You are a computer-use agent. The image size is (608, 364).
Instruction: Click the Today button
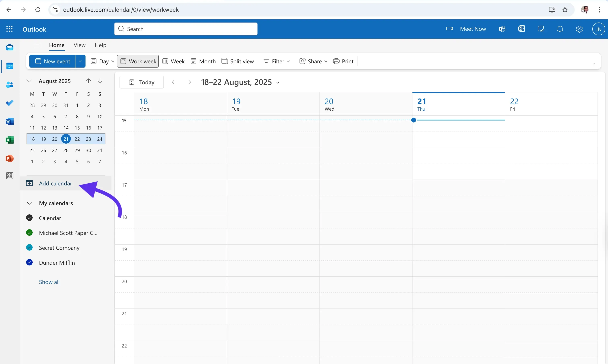[x=141, y=82]
